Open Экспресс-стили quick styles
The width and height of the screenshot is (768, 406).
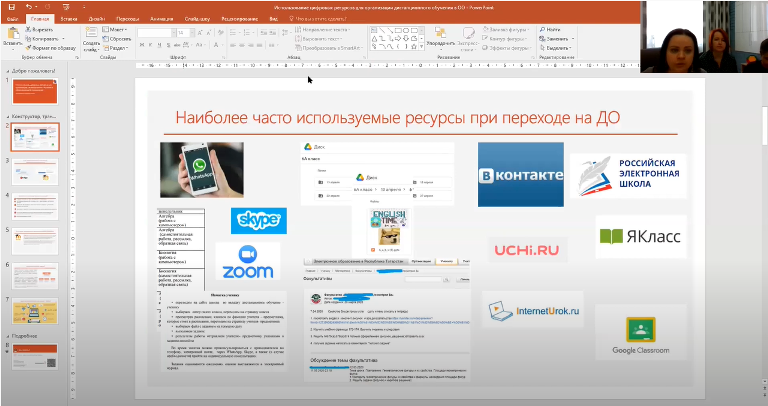[468, 39]
